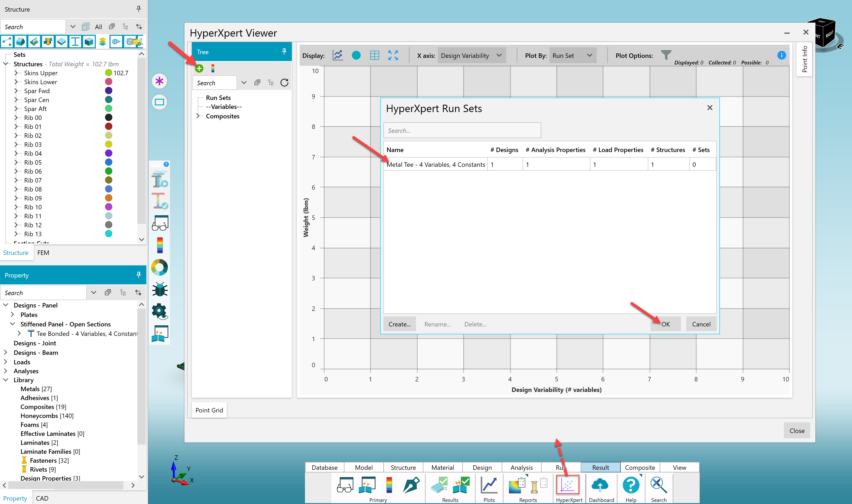The height and width of the screenshot is (504, 852).
Task: Expand the Plates node in Property tree
Action: (x=13, y=315)
